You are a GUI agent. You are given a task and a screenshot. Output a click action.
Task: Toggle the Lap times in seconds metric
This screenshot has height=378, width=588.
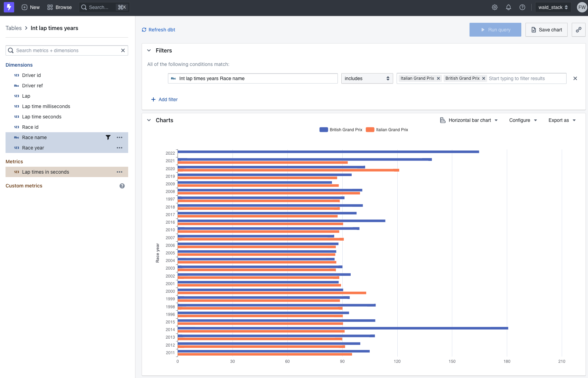point(46,172)
